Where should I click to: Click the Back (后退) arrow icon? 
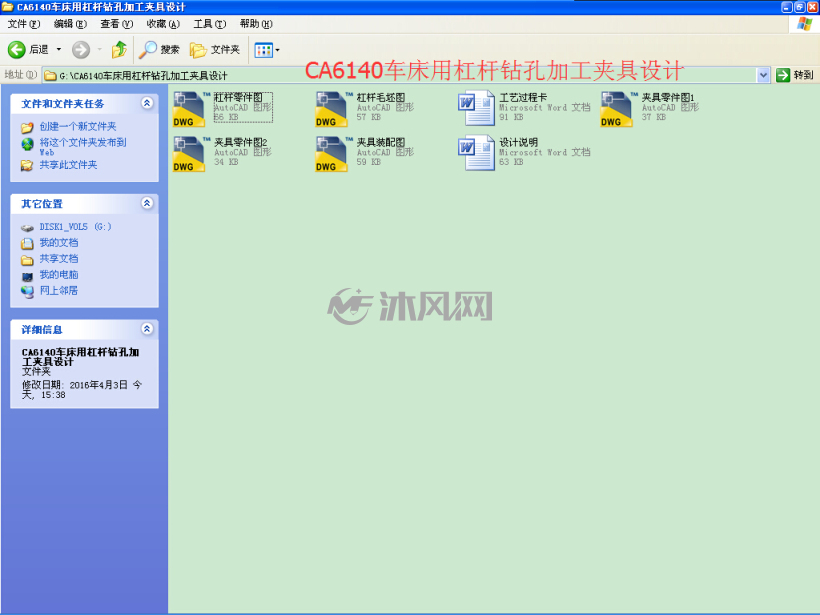16,50
